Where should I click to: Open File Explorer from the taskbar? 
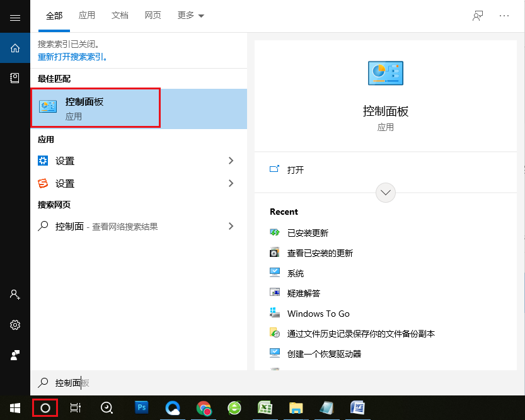pos(296,408)
